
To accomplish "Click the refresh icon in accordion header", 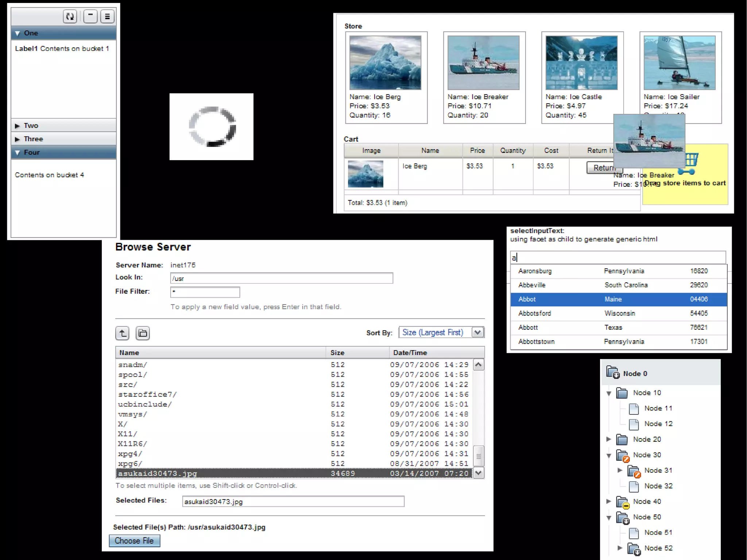I will tap(70, 16).
